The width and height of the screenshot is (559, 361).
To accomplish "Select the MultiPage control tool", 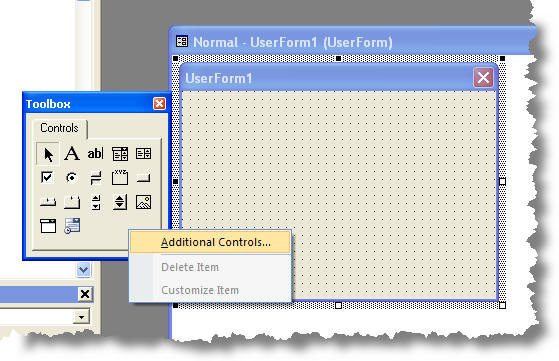I will pos(72,202).
